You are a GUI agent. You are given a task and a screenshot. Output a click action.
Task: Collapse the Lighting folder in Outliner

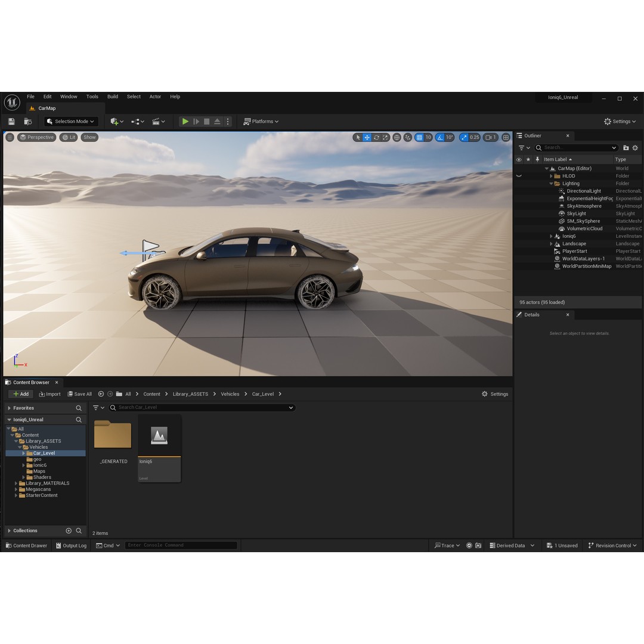[x=551, y=184]
